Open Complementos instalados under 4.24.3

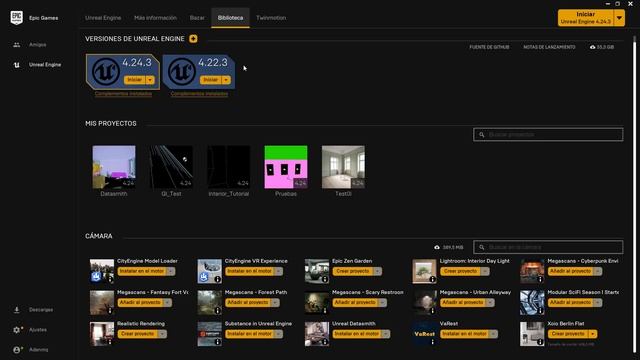pyautogui.click(x=123, y=94)
